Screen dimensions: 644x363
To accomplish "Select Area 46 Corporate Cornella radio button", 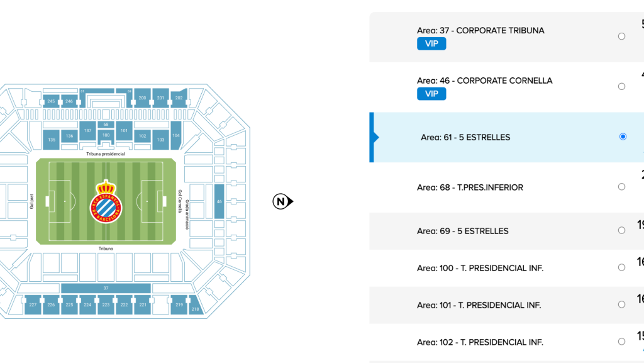I will (621, 86).
